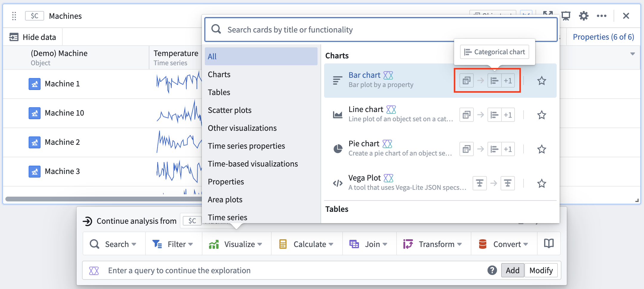This screenshot has width=644, height=289.
Task: Open the Convert dropdown
Action: [504, 244]
